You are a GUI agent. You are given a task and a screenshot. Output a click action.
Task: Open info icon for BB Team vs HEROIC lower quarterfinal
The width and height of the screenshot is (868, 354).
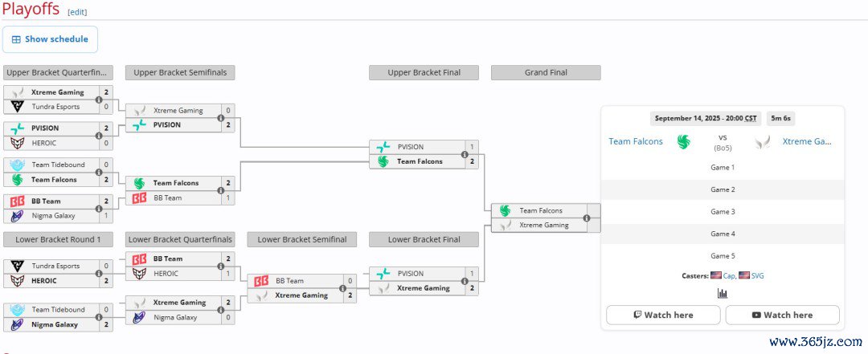[220, 266]
